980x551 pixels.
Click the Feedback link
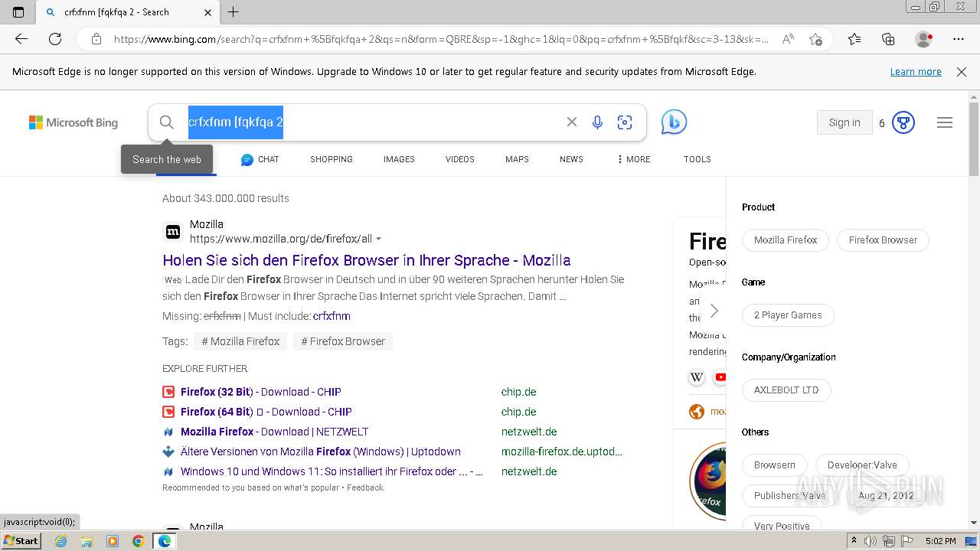pyautogui.click(x=365, y=487)
